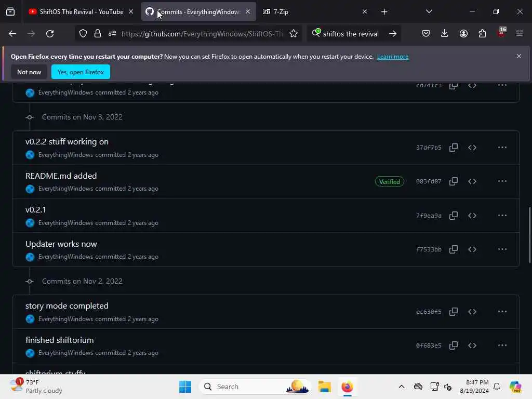Open commit 'v0.2.2 stuff working on'
This screenshot has width=532, height=399.
(67, 142)
